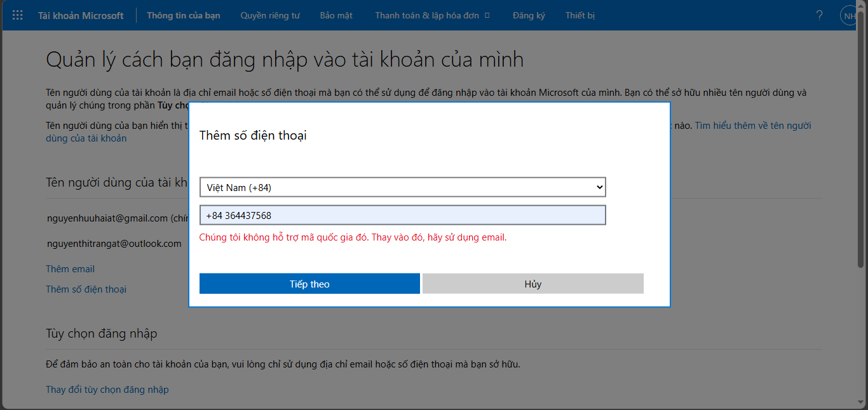Click the red country code error message
The image size is (868, 410).
coord(353,238)
